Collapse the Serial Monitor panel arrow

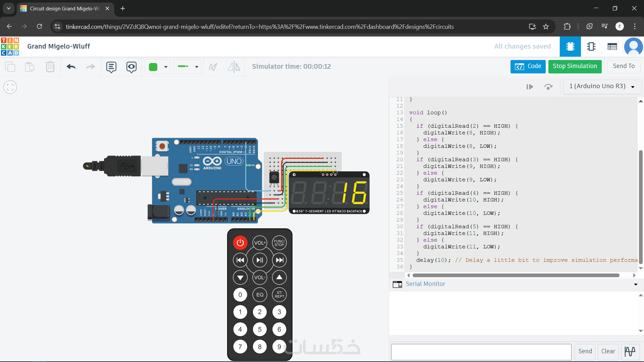click(x=635, y=284)
